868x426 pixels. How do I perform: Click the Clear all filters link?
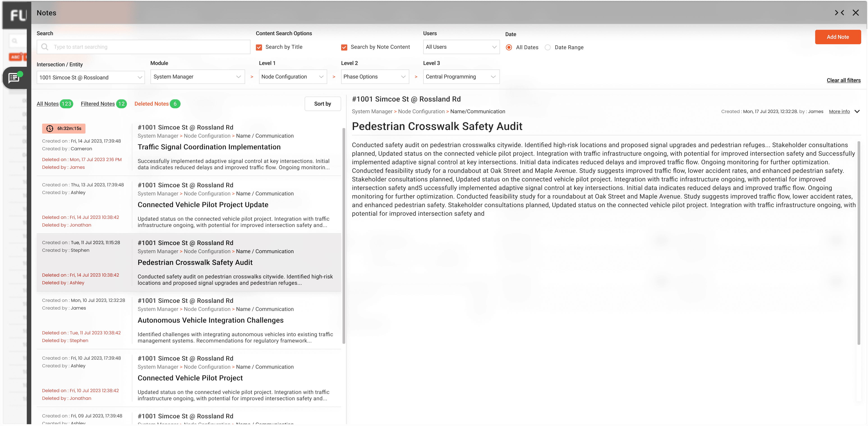[x=843, y=80]
